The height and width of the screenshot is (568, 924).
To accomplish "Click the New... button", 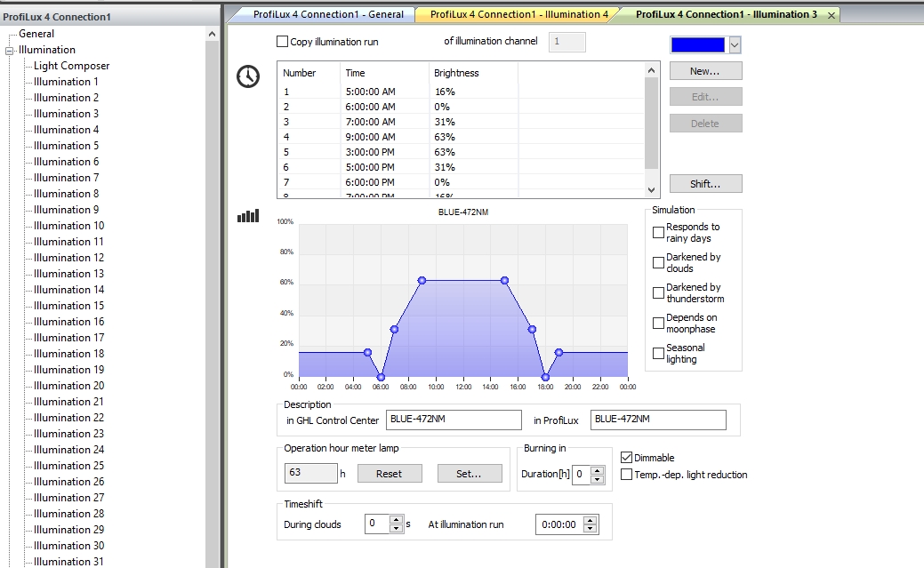I will pyautogui.click(x=705, y=71).
